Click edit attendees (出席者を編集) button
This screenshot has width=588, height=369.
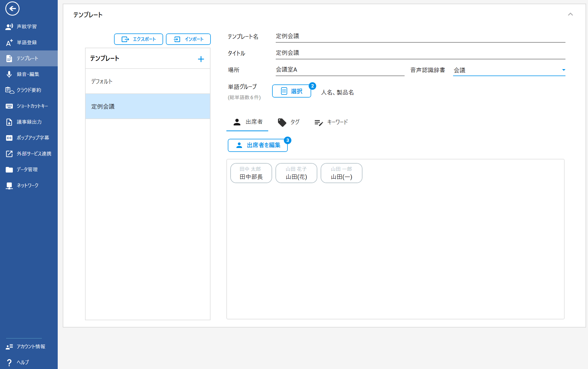pyautogui.click(x=258, y=145)
